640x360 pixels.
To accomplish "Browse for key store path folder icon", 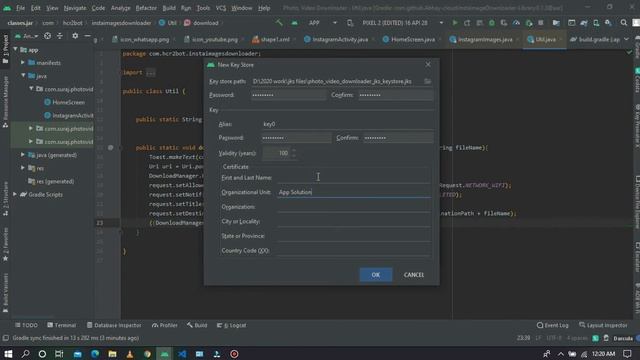I will (427, 81).
